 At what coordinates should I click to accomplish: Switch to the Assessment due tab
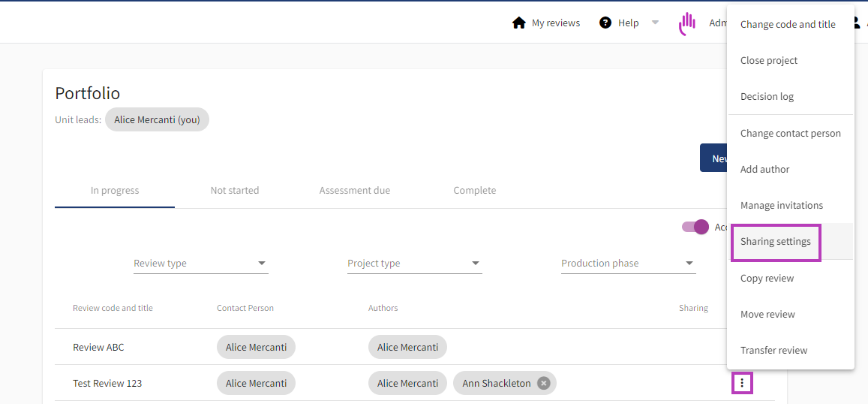pos(355,191)
